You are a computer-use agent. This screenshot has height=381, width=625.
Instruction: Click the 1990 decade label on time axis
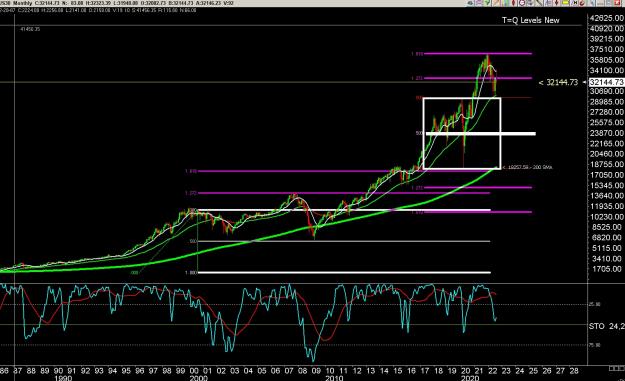click(63, 378)
